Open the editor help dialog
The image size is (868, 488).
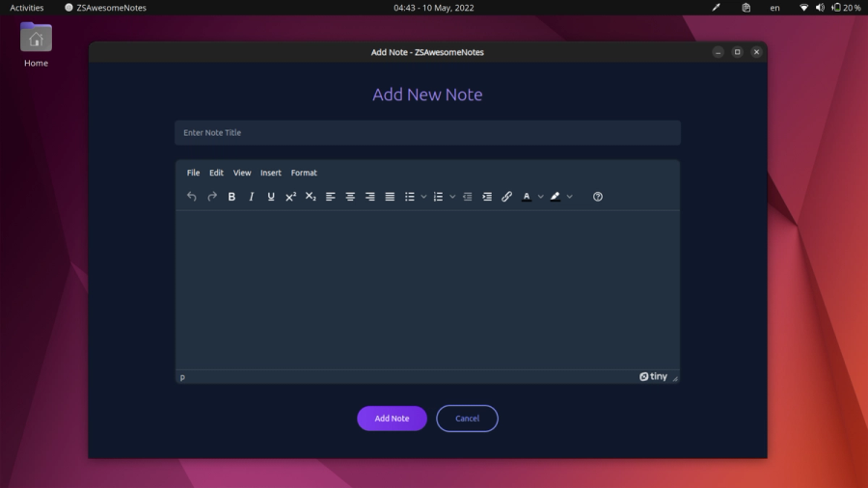[598, 197]
